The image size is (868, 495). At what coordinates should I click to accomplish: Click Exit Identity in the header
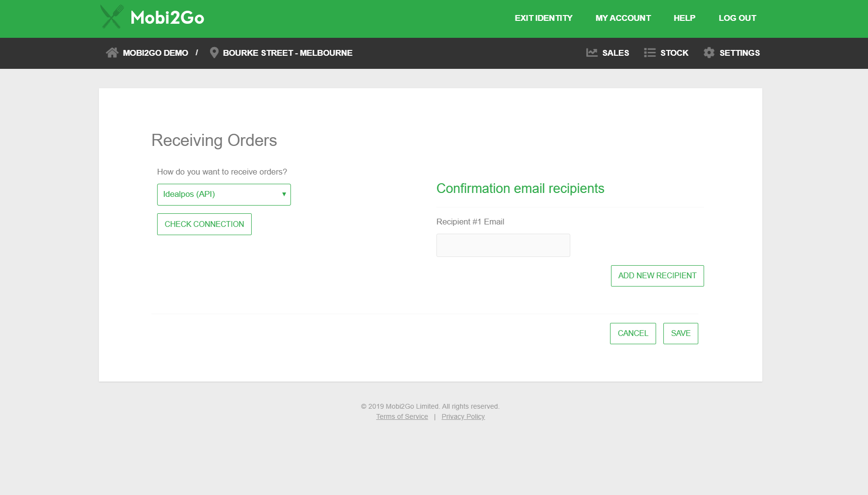543,18
